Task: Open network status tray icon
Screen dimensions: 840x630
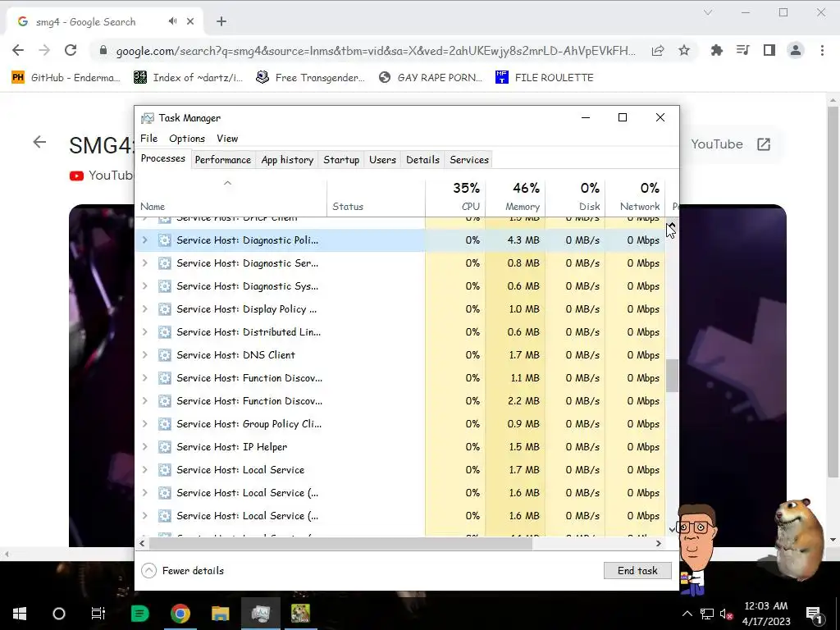Action: pos(706,614)
